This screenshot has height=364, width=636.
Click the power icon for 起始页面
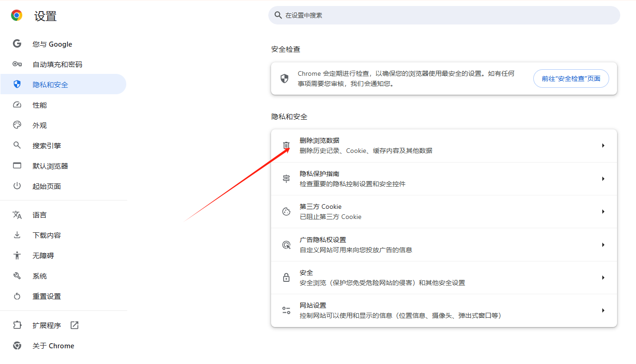pos(17,186)
